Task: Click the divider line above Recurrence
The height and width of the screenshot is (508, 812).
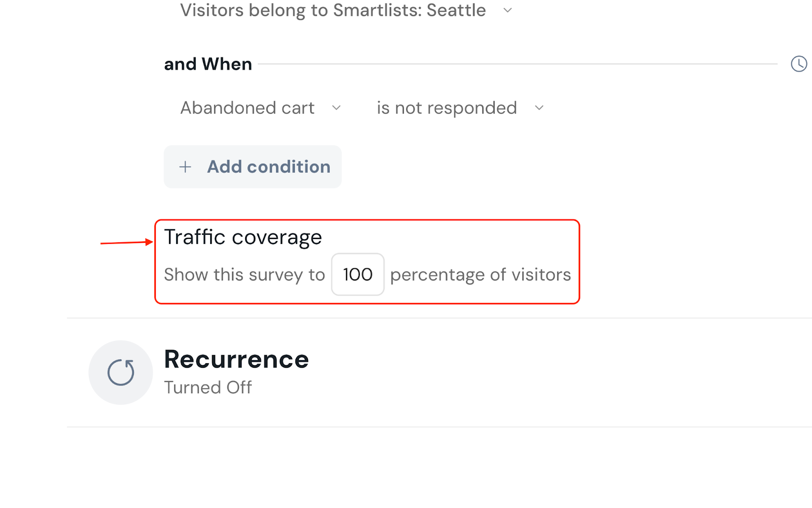Action: [439, 318]
